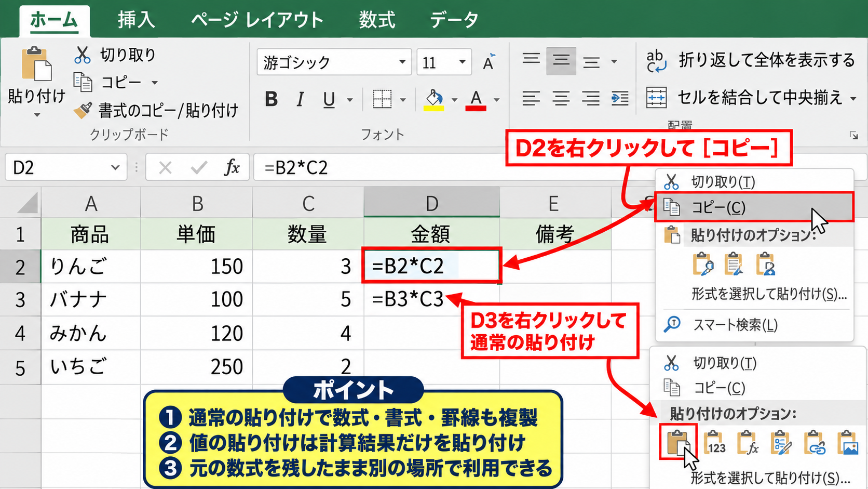Choose the paste link option icon
Screen dimensions: 868x489
click(815, 443)
